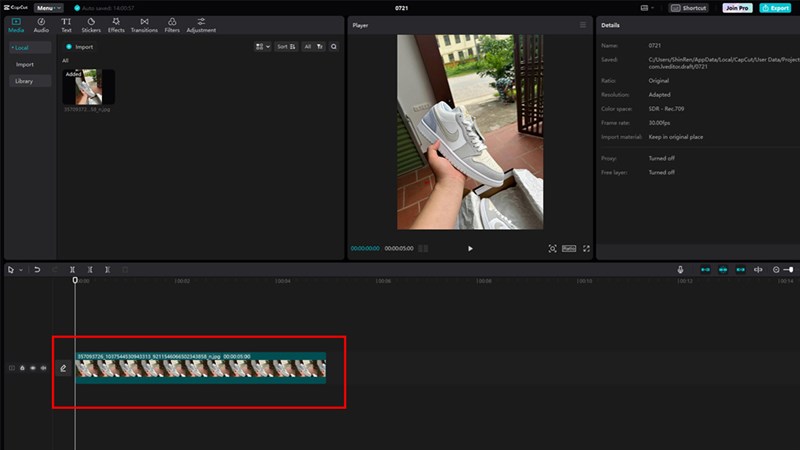Open the Sort options
The height and width of the screenshot is (450, 800).
286,46
